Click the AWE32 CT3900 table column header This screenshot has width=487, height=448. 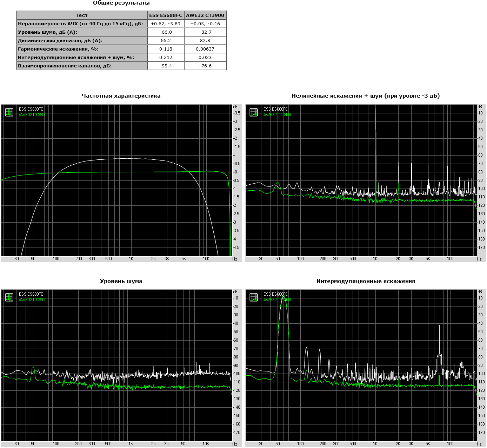205,15
